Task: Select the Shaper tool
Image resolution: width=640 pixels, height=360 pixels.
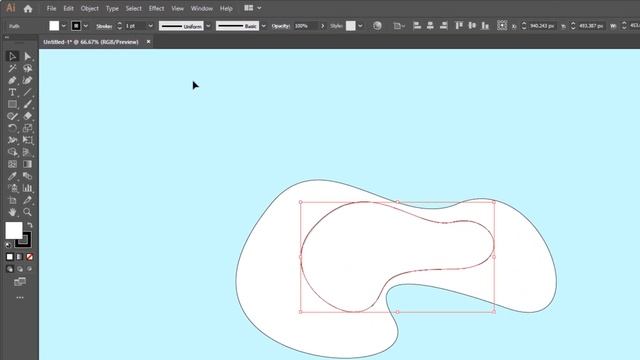Action: pos(12,116)
